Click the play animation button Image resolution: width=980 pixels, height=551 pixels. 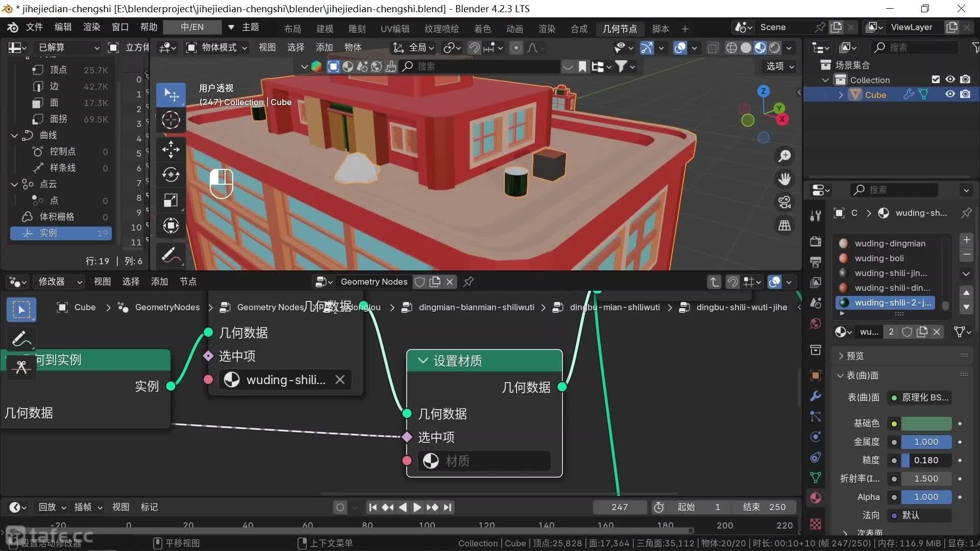[417, 507]
